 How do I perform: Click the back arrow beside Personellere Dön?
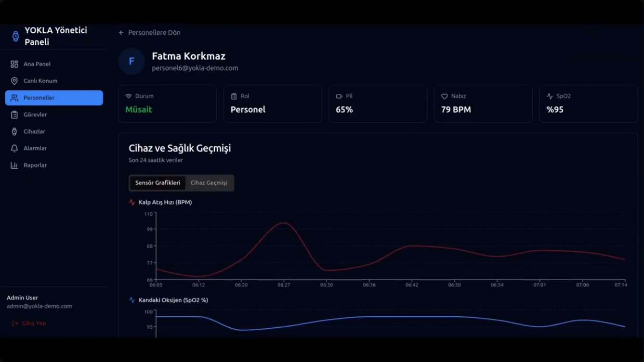tap(121, 33)
